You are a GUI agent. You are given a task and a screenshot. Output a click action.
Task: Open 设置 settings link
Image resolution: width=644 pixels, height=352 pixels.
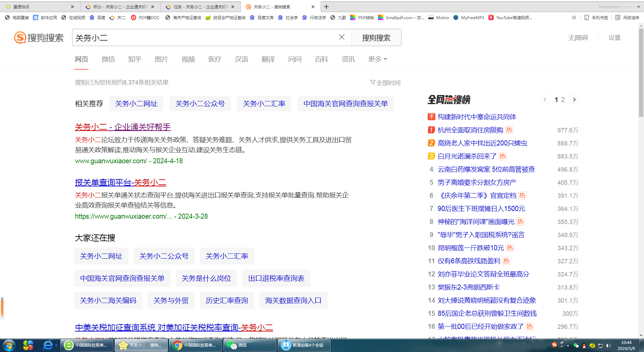614,38
